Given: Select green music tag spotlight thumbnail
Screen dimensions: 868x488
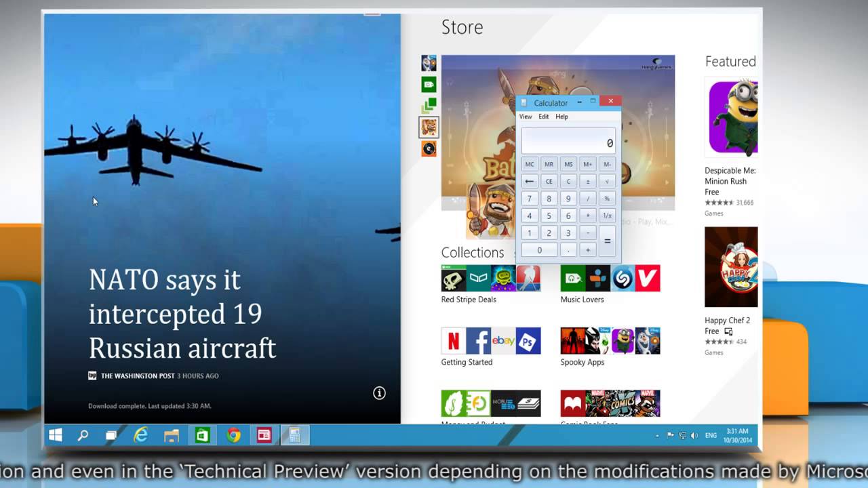Looking at the screenshot, I should [x=429, y=85].
